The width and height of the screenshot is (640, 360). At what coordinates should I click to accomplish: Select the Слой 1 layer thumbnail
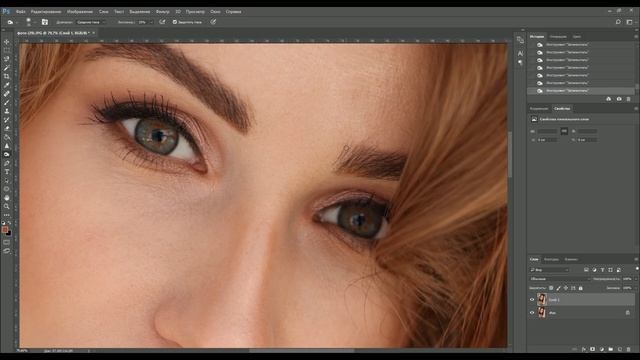coord(542,300)
